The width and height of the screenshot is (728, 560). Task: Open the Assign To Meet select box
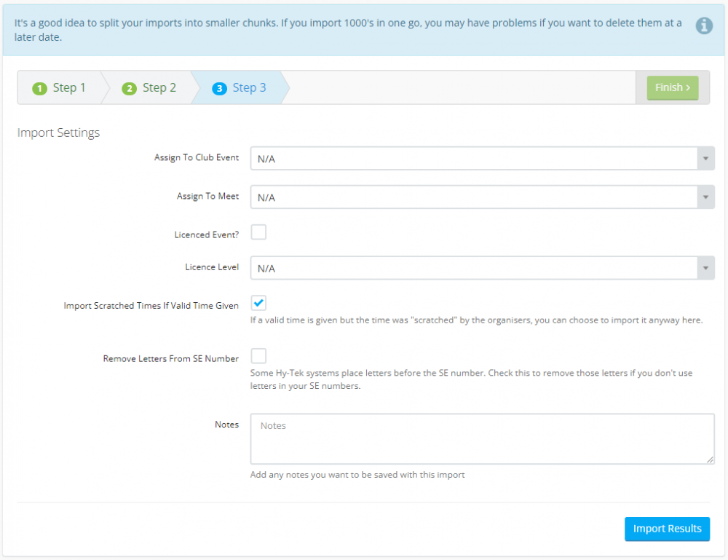pyautogui.click(x=473, y=197)
